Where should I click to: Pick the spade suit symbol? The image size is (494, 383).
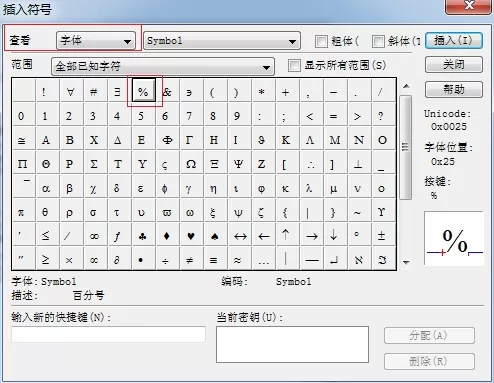(x=215, y=236)
